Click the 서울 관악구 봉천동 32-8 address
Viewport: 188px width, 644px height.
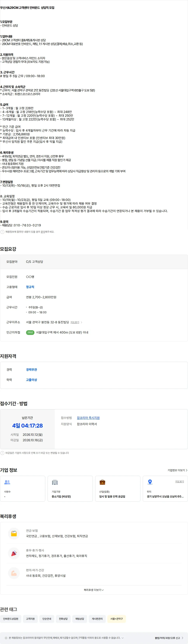[x=48, y=322]
